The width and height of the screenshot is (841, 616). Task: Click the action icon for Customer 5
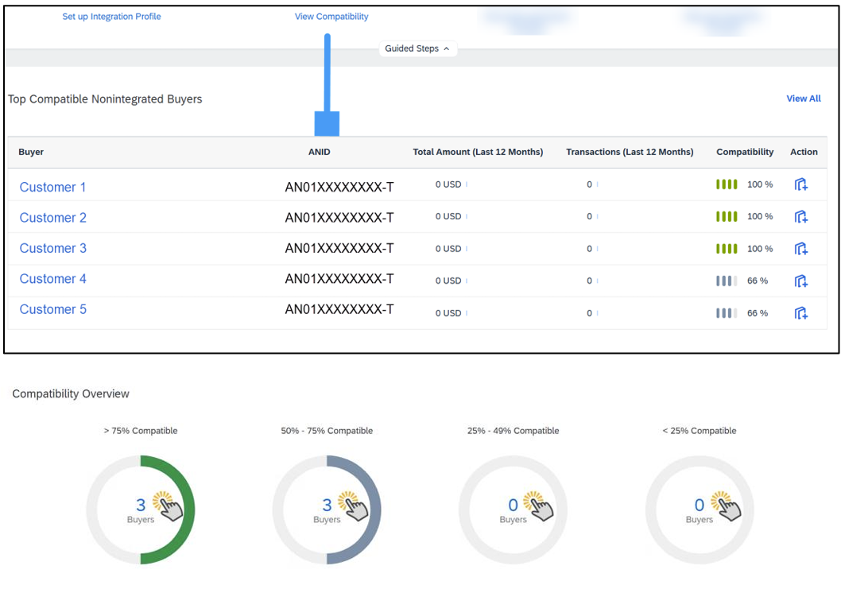801,313
